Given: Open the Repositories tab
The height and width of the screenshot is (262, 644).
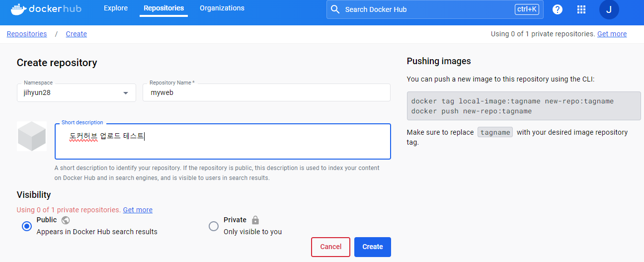Looking at the screenshot, I should pos(163,8).
